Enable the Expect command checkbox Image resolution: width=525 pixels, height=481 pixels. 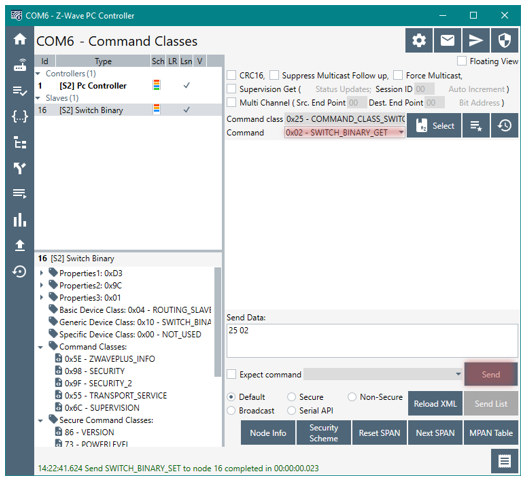point(231,374)
